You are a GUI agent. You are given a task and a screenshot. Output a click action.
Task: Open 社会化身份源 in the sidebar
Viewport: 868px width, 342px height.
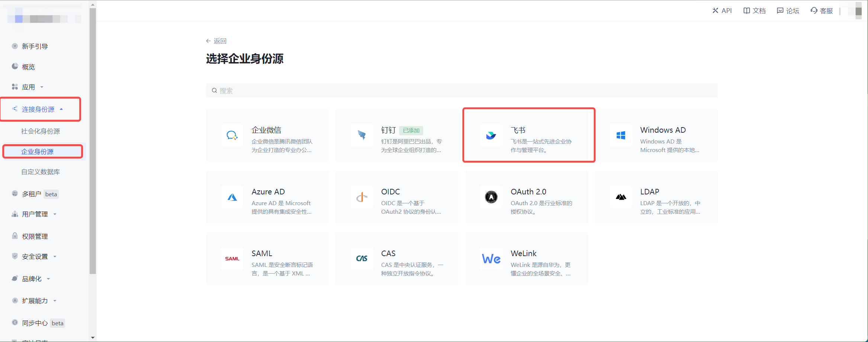[x=41, y=131]
